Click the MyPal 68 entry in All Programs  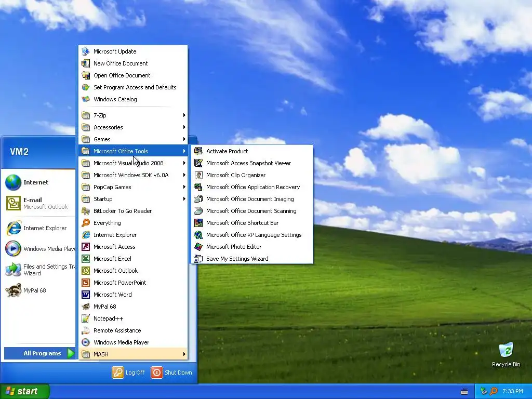coord(133,307)
